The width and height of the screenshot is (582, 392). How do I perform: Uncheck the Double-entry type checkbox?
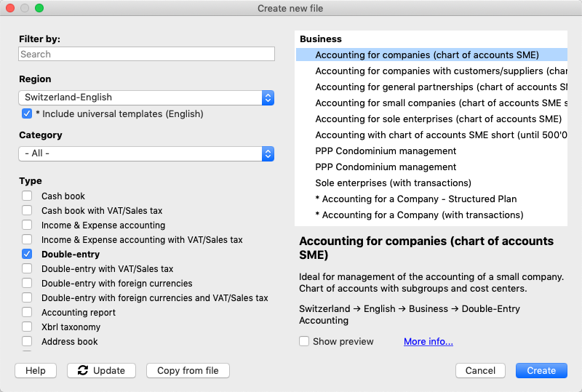coord(27,255)
